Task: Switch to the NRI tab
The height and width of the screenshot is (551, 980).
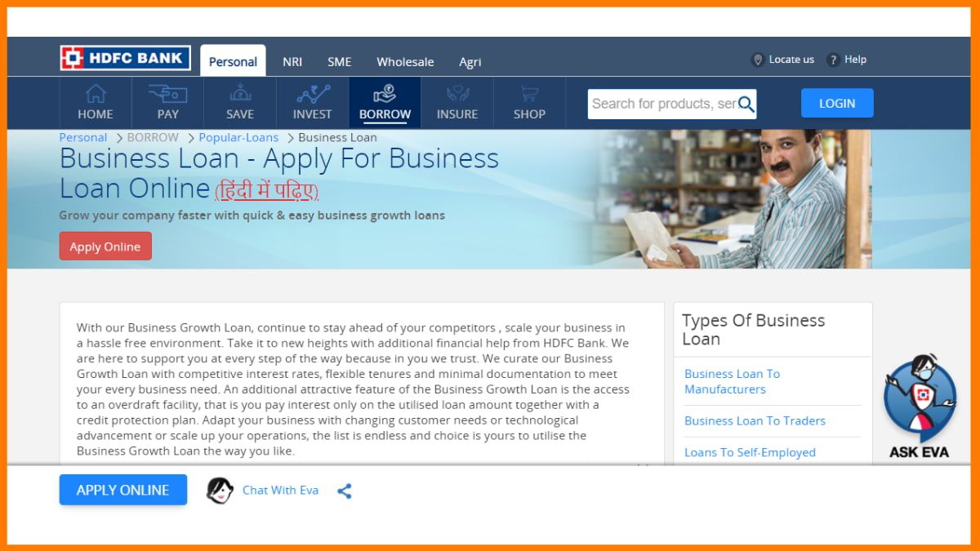Action: [x=292, y=62]
